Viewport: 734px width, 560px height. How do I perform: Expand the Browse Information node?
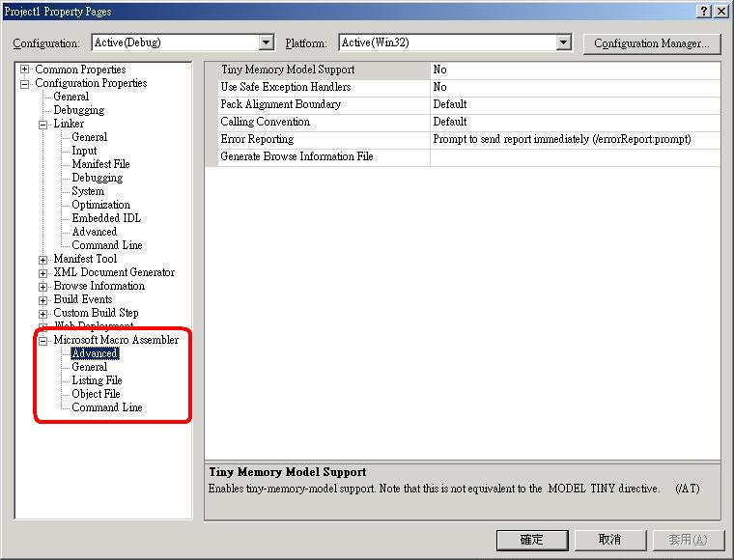(x=43, y=287)
